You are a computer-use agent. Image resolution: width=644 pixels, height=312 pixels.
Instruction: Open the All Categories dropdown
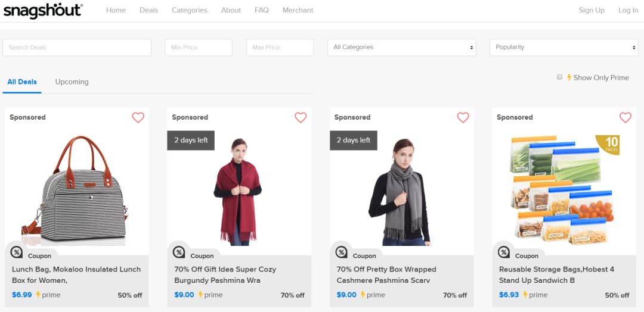401,47
